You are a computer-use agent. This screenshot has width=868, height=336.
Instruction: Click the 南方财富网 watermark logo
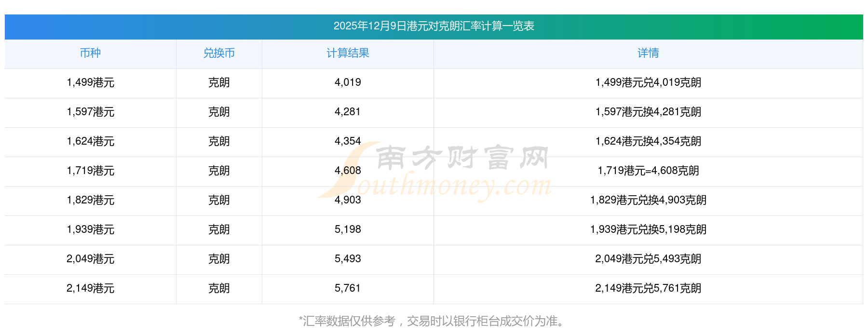434,172
